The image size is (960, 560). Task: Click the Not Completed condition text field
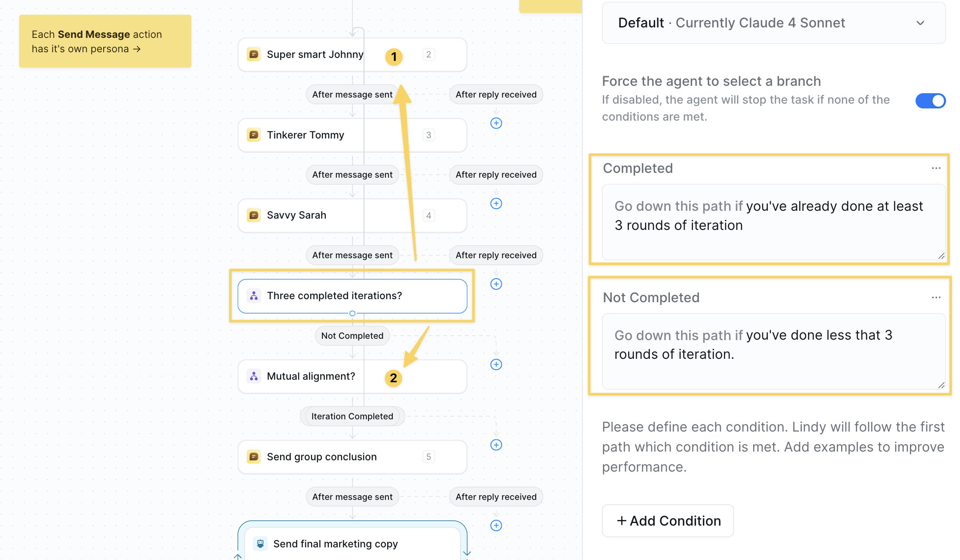pyautogui.click(x=773, y=351)
